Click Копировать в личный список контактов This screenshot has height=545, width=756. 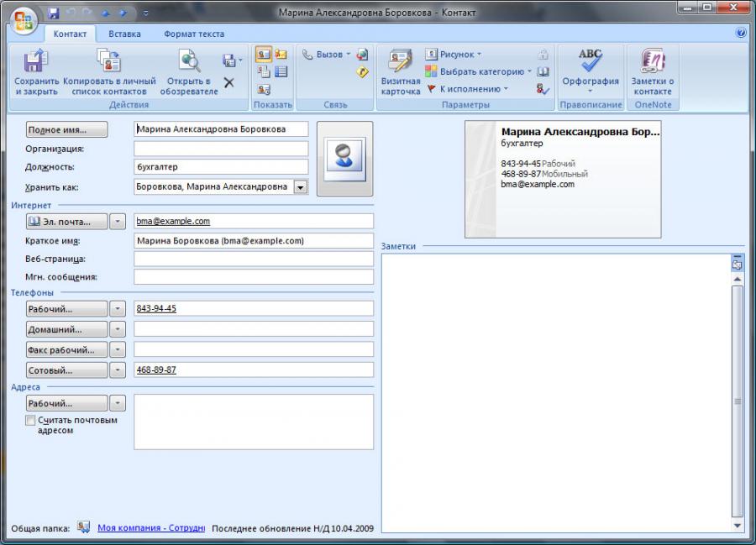click(x=109, y=72)
